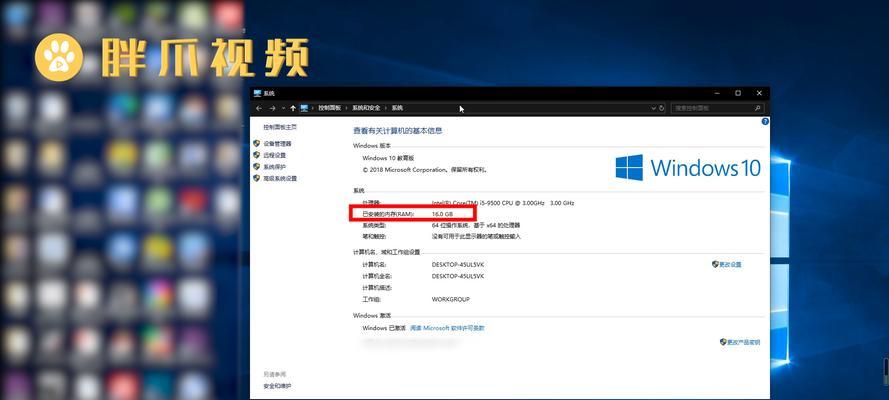Image resolution: width=889 pixels, height=400 pixels.
Task: Select the pen and touch 笔和触控 value
Action: click(476, 236)
